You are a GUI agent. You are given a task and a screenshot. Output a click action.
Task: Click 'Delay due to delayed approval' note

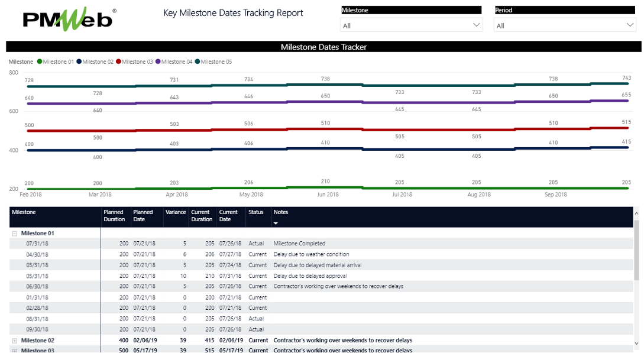(310, 276)
